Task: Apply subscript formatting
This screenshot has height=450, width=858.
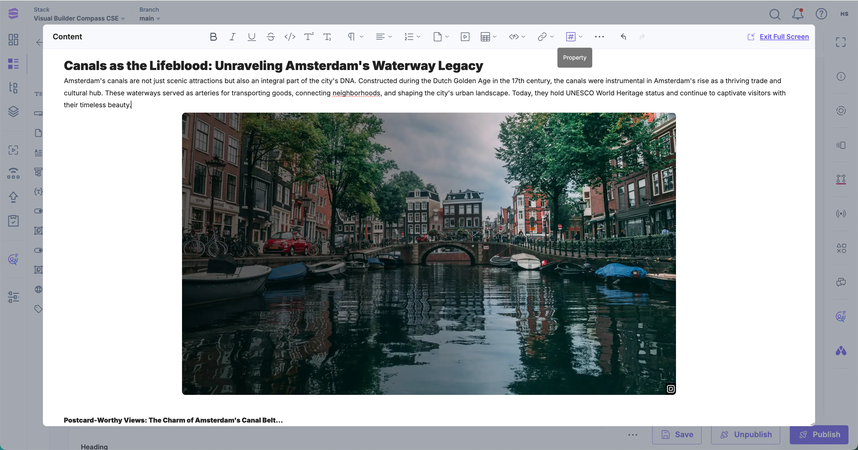Action: [x=327, y=37]
